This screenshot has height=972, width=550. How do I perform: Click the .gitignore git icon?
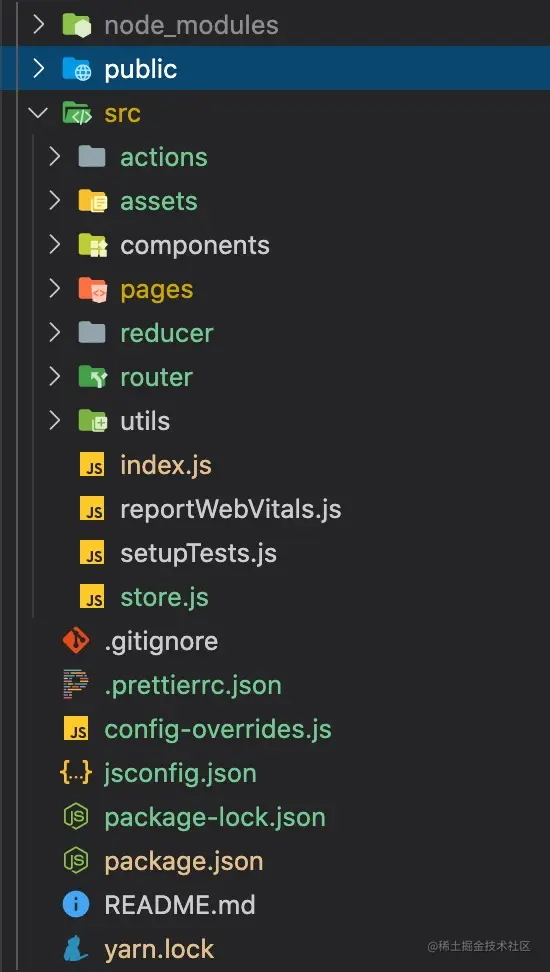76,641
